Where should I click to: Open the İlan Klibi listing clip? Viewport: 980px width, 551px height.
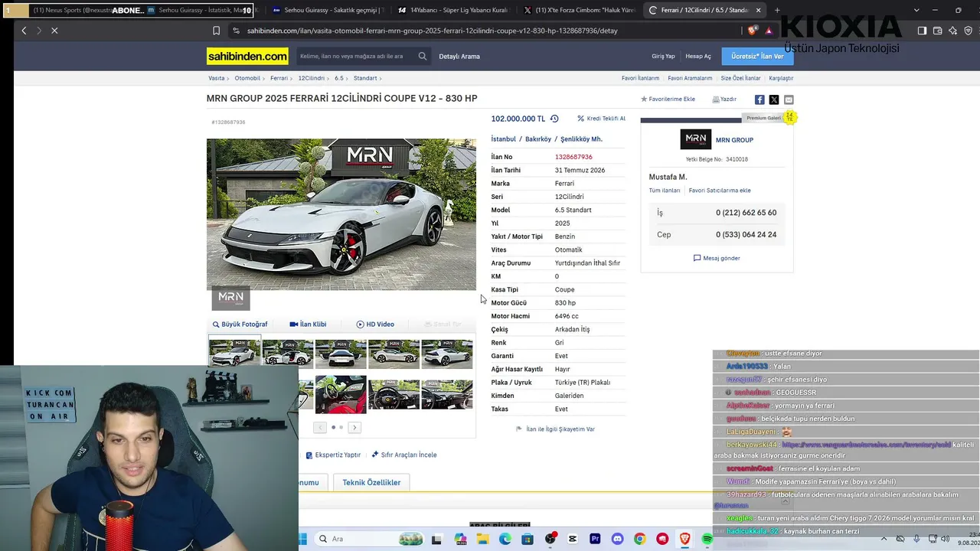coord(308,324)
